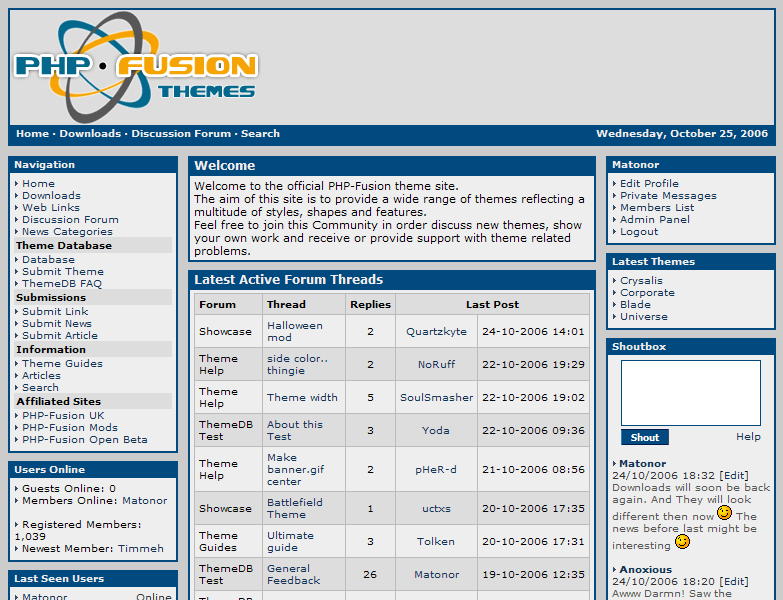This screenshot has width=783, height=600.
Task: Open Private Messages
Action: tap(668, 196)
